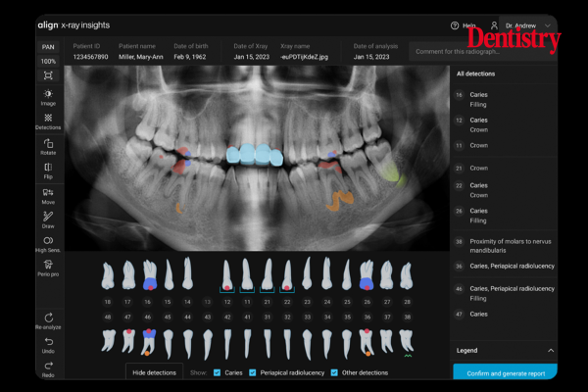588x392 pixels.
Task: Activate the Move tool
Action: click(x=48, y=194)
